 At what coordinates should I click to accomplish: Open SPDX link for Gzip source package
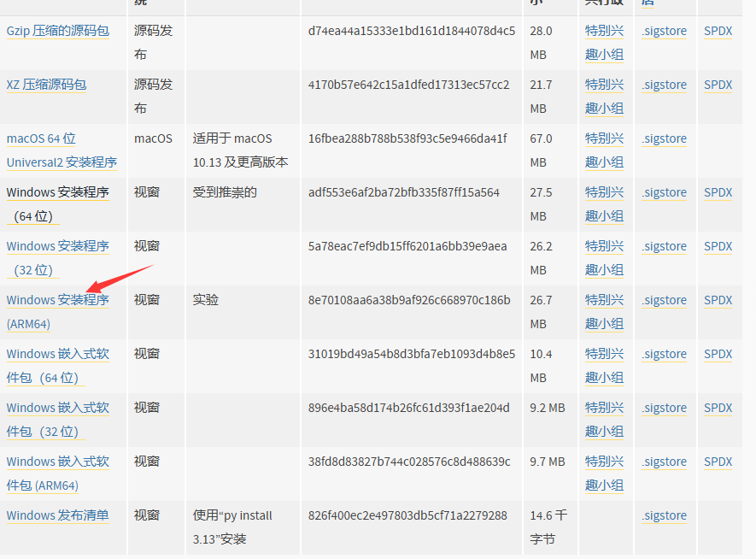pos(718,31)
